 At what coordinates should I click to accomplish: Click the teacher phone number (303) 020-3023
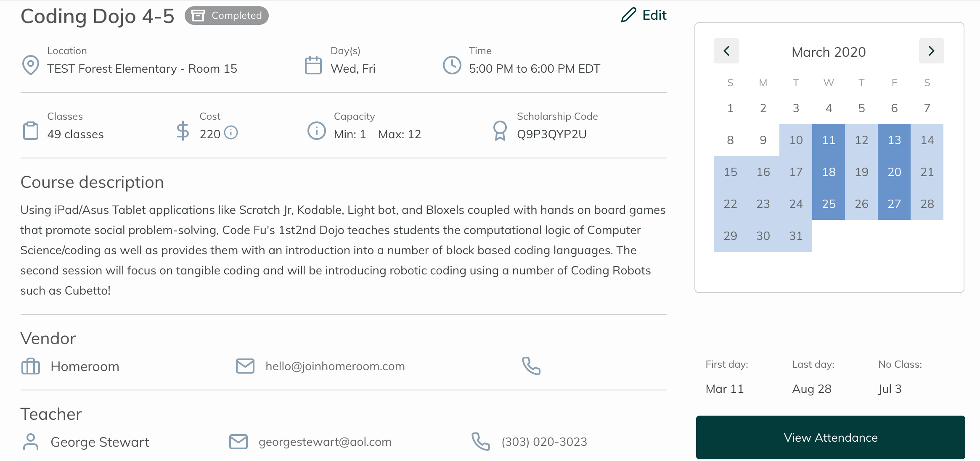[544, 442]
